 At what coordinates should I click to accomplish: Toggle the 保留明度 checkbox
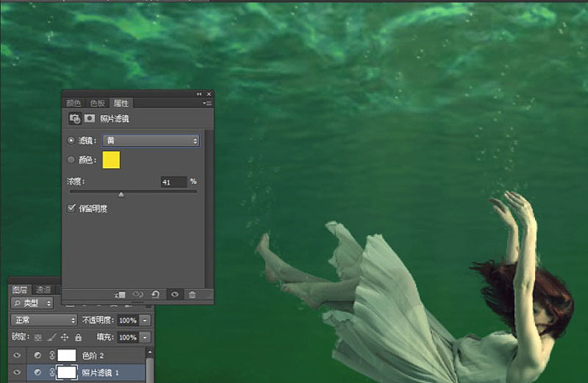(71, 208)
